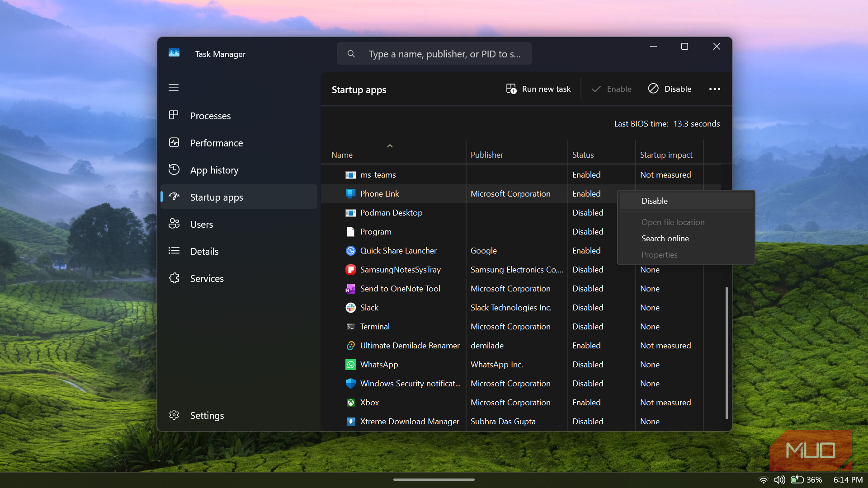This screenshot has height=488, width=868.
Task: Open the Wi-Fi tray icon
Action: (764, 480)
